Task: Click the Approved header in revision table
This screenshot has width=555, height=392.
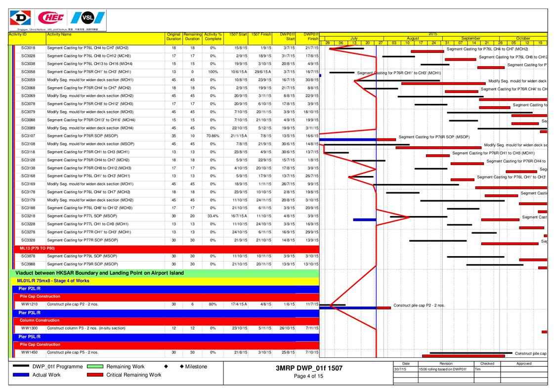Action: click(524, 364)
